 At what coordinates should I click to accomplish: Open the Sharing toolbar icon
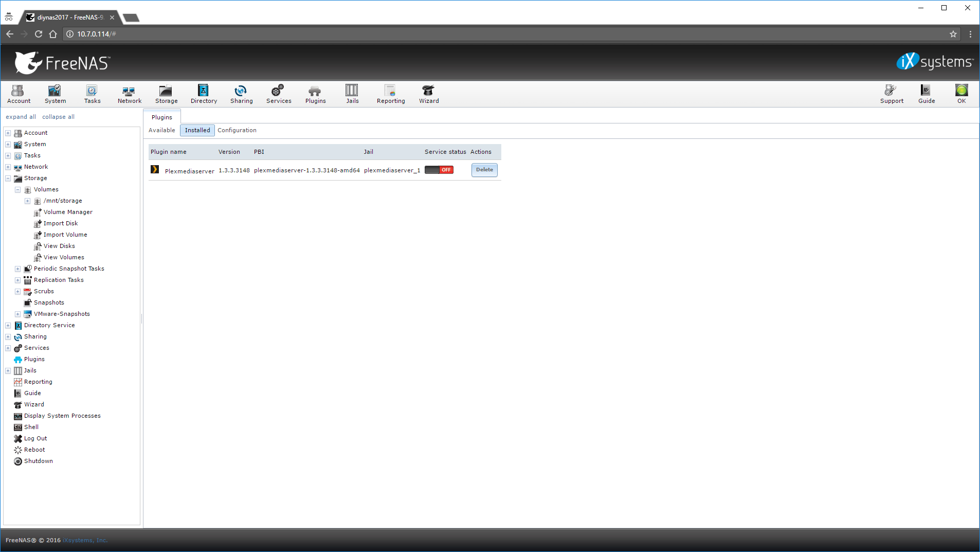[x=241, y=94]
